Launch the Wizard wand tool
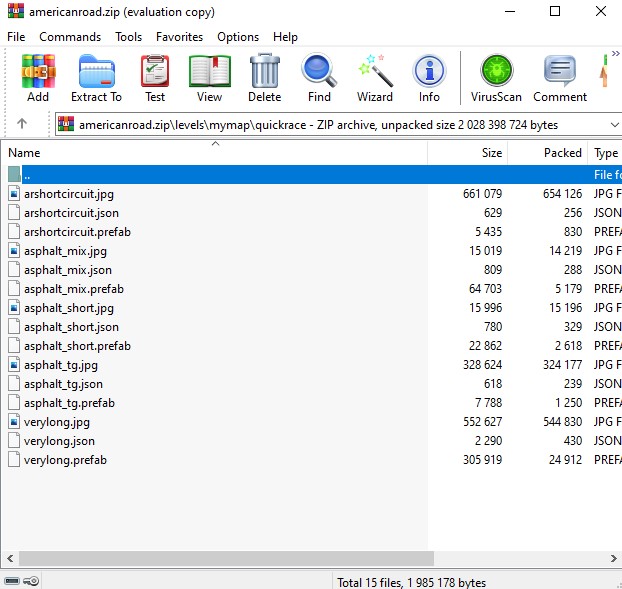 (375, 78)
